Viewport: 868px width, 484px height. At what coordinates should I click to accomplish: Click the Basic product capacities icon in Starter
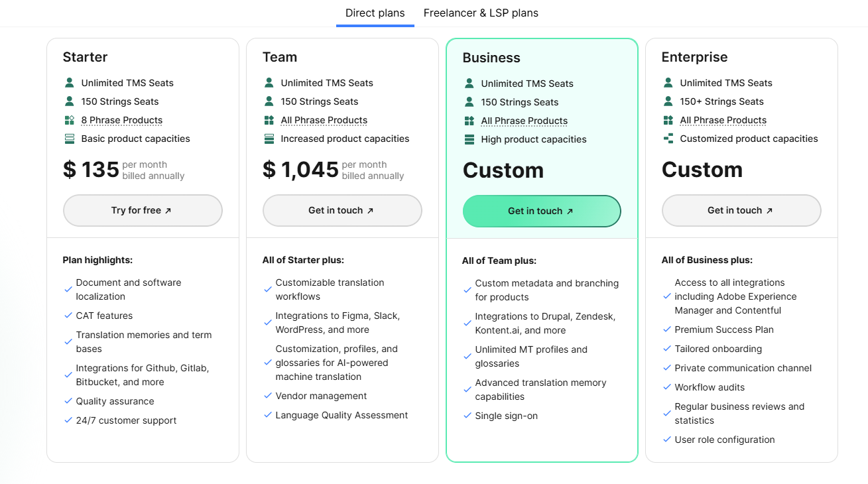69,139
